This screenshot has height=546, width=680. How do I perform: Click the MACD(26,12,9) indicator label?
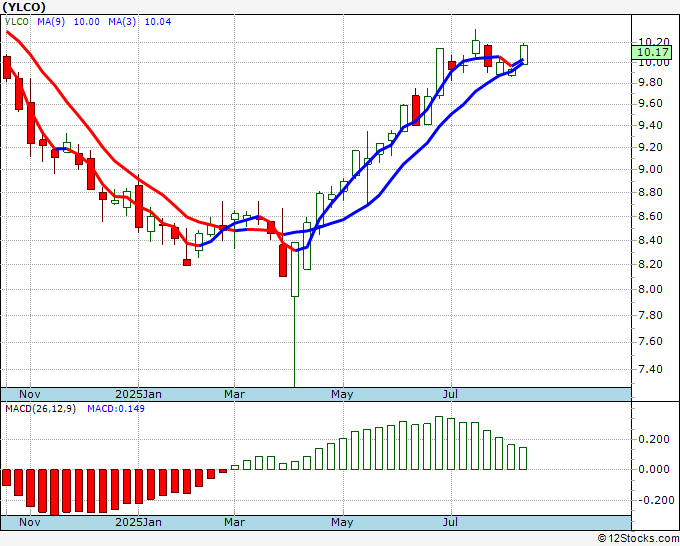click(x=40, y=409)
